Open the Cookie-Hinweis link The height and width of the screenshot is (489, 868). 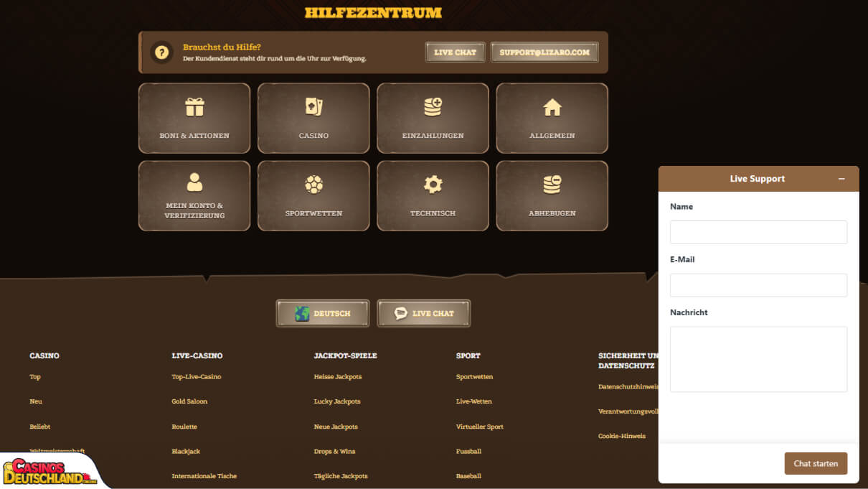[622, 436]
